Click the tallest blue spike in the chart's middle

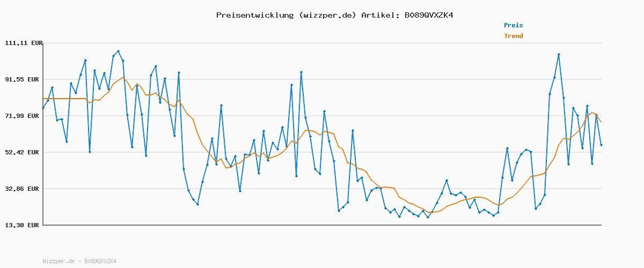[x=301, y=72]
